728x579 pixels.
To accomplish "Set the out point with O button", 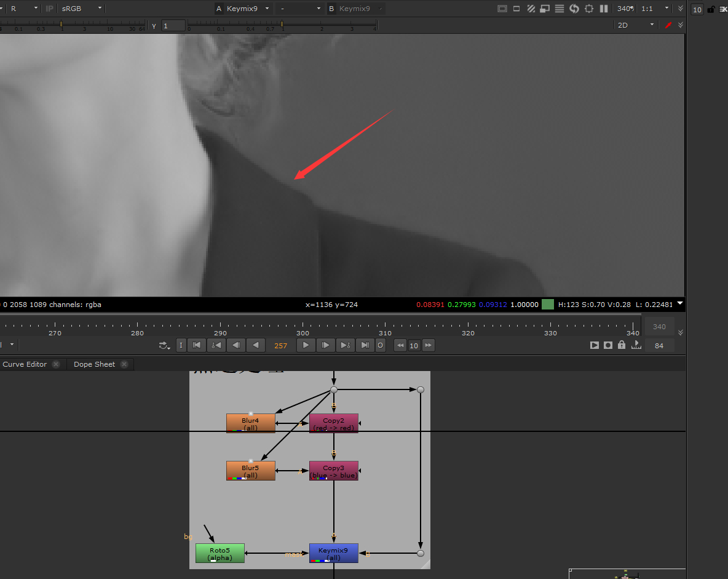I will pyautogui.click(x=380, y=345).
